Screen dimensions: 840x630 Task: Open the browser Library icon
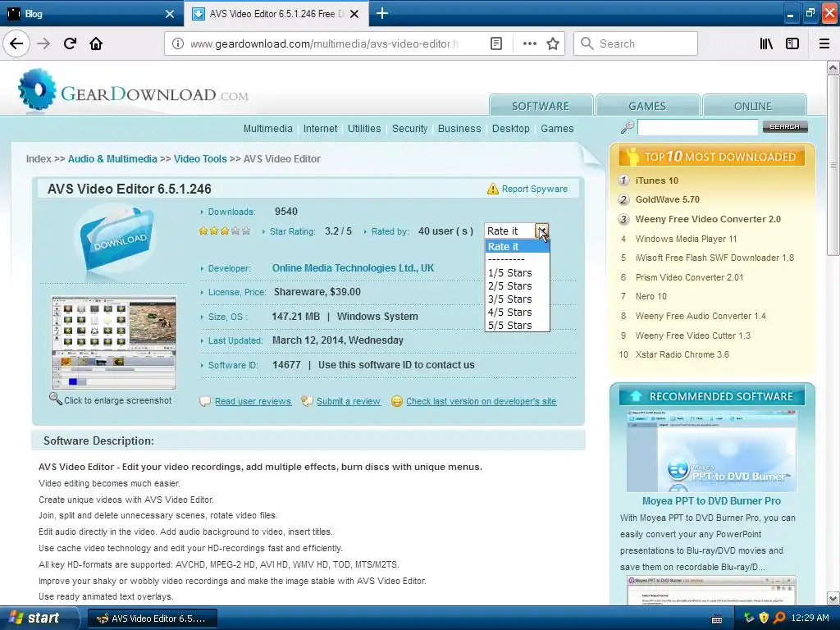(766, 43)
